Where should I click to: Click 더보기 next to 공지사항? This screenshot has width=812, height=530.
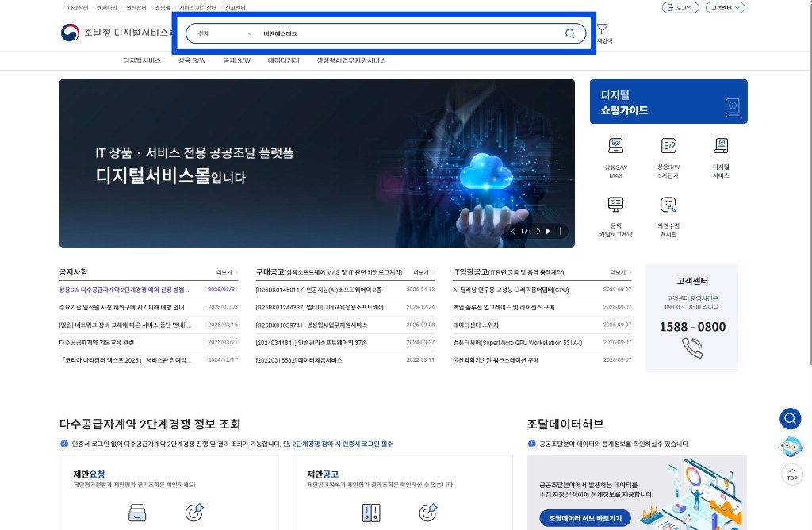pyautogui.click(x=227, y=272)
